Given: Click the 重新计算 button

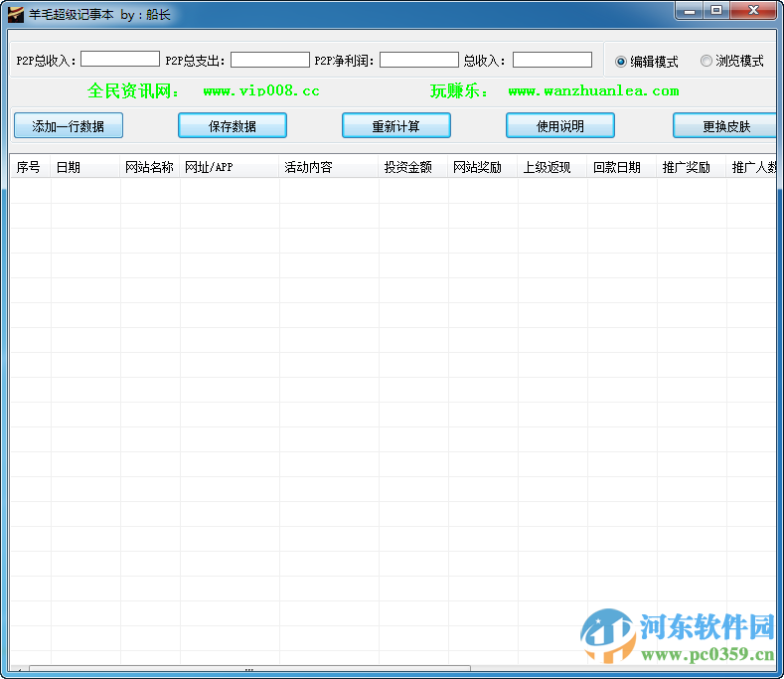Looking at the screenshot, I should click(396, 125).
